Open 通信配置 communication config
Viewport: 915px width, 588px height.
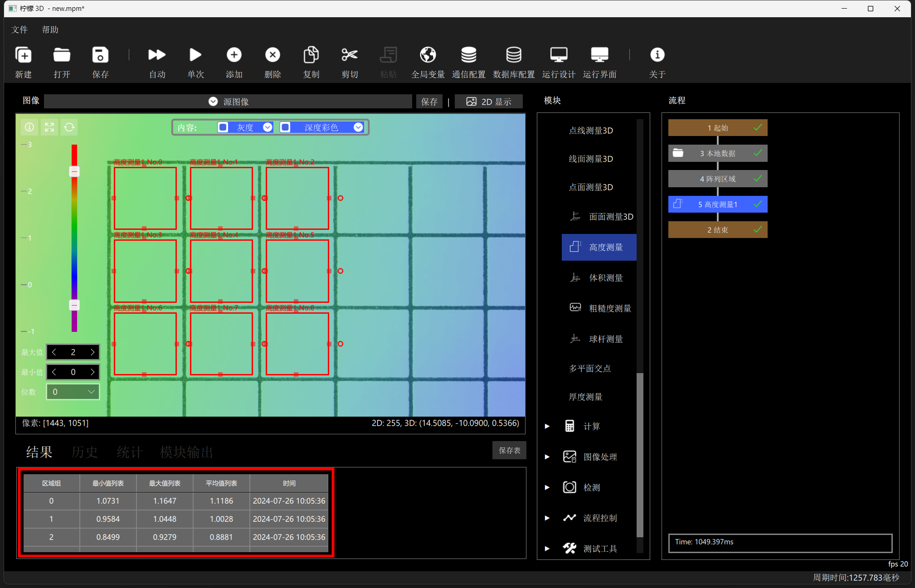coord(469,55)
